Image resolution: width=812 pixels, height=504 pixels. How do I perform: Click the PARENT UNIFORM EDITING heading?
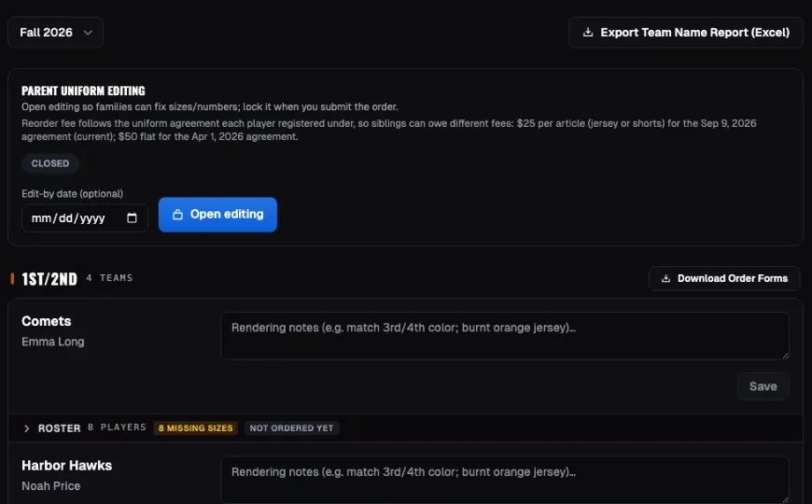click(x=83, y=91)
